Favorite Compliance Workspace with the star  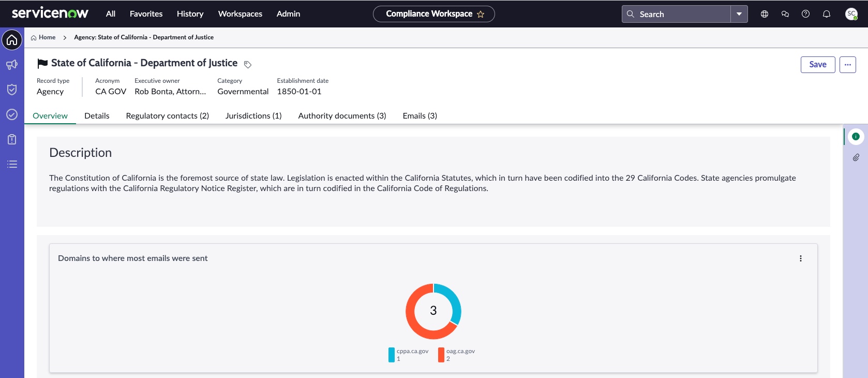pos(481,14)
